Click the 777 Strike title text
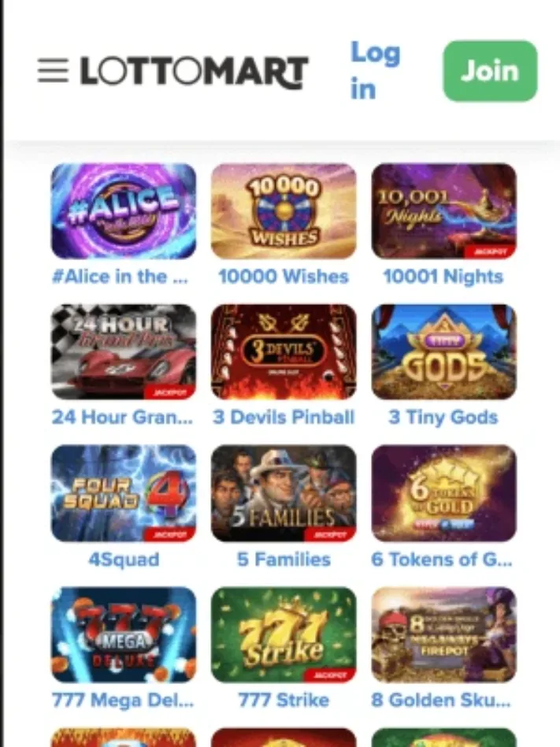Image resolution: width=560 pixels, height=747 pixels. click(284, 700)
